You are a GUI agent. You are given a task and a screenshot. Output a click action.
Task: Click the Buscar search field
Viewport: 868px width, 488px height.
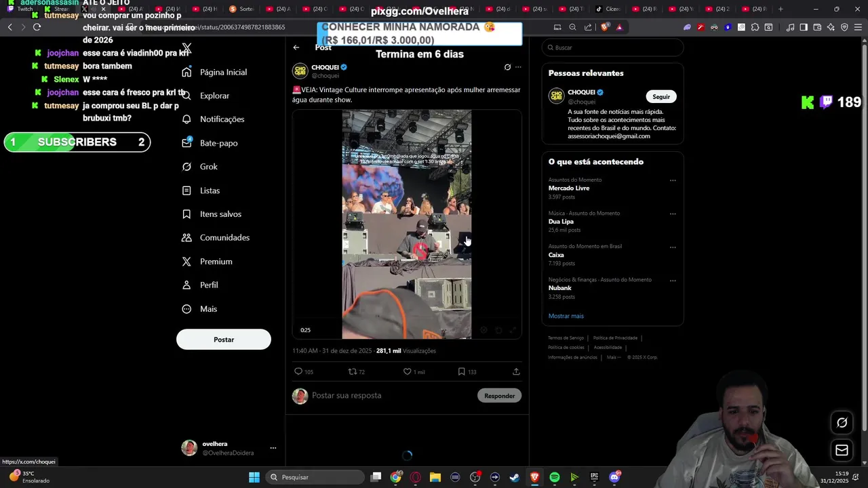click(x=612, y=47)
